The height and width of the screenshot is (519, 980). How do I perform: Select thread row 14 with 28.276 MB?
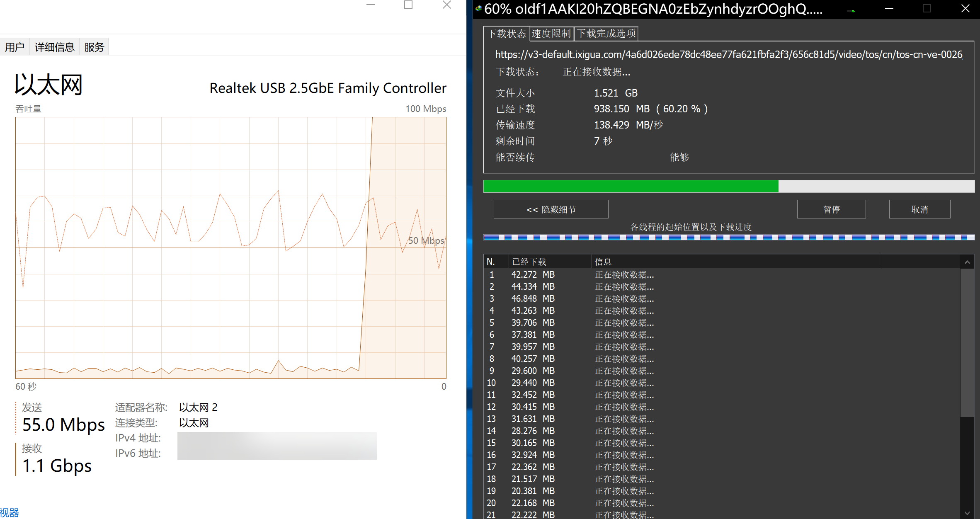click(x=722, y=431)
